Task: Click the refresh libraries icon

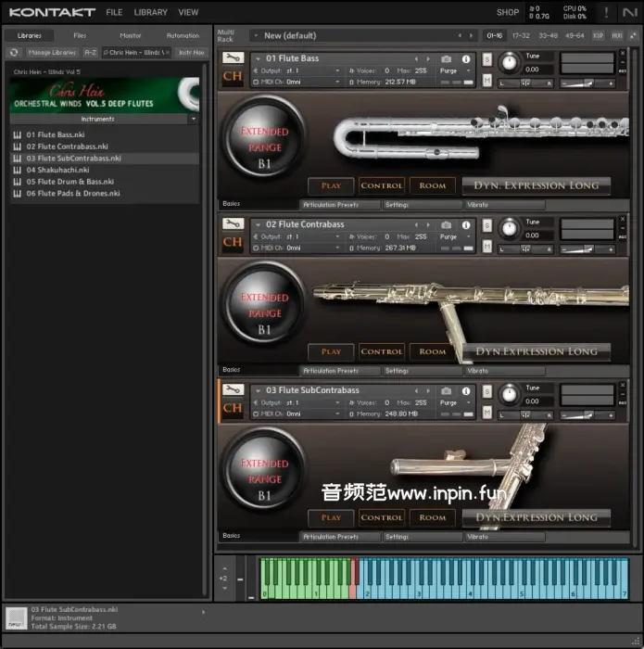Action: point(14,53)
